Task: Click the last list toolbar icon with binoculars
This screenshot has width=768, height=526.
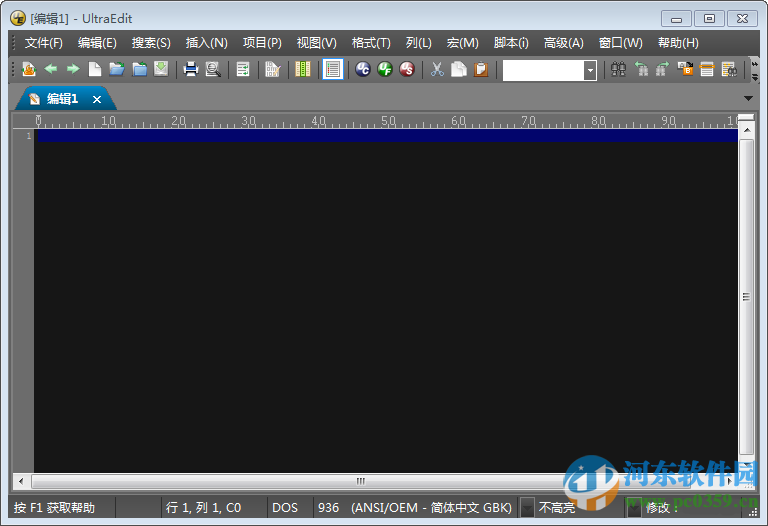Action: click(729, 69)
